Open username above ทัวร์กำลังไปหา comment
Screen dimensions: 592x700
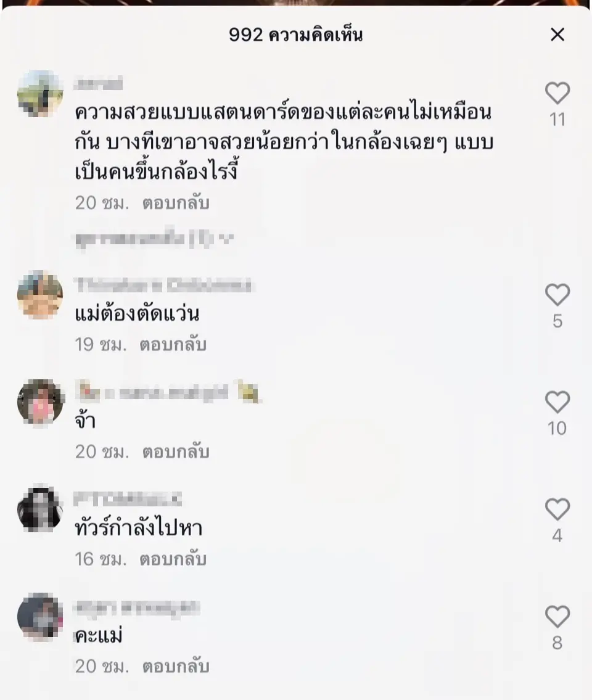coord(128,500)
